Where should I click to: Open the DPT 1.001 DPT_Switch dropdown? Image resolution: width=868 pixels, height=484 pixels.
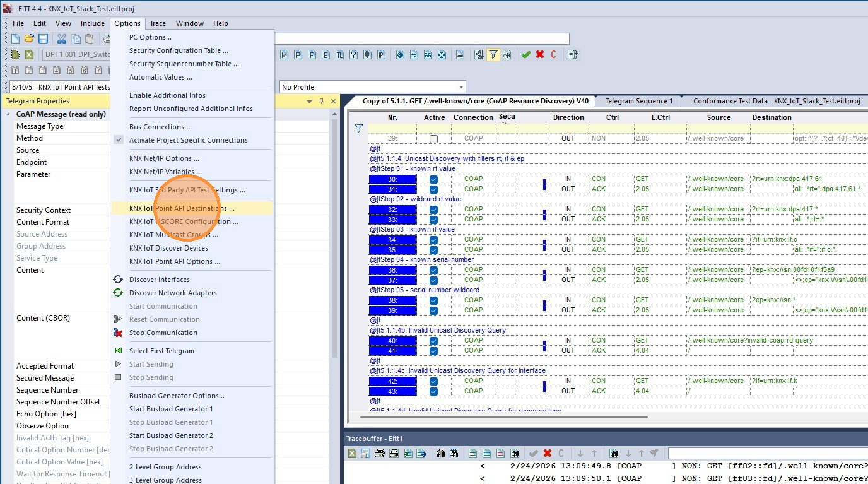point(75,54)
